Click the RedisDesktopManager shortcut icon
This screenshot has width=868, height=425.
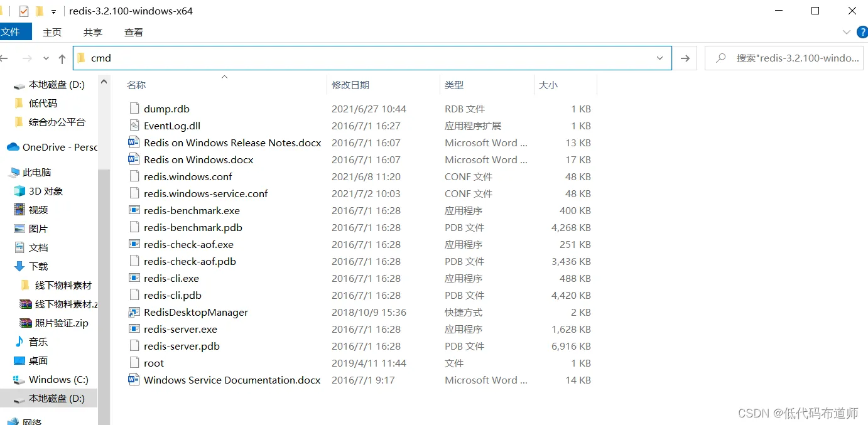point(134,312)
